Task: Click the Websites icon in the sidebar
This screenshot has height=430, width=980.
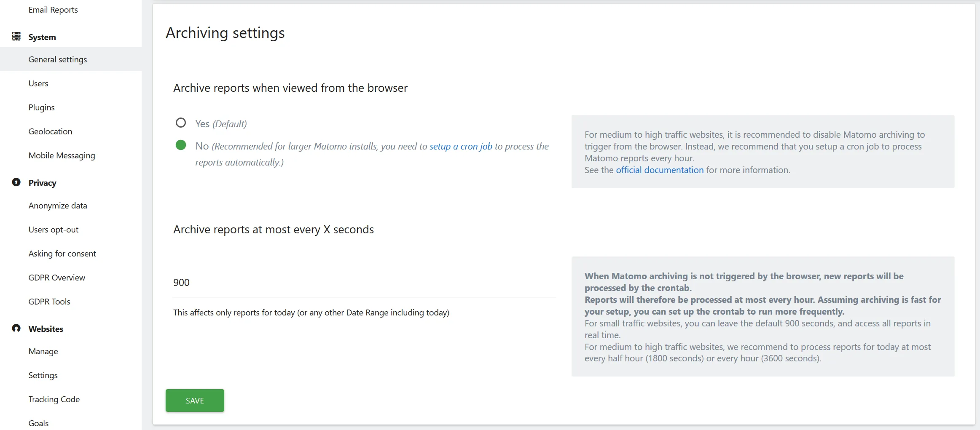Action: [x=16, y=329]
